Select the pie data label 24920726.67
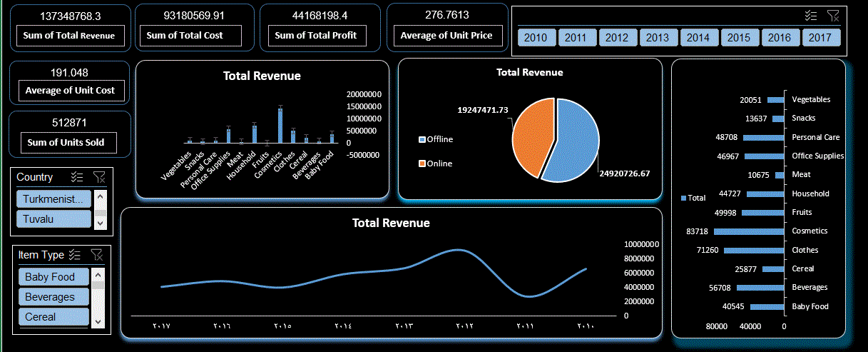Image resolution: width=868 pixels, height=352 pixels. point(625,173)
